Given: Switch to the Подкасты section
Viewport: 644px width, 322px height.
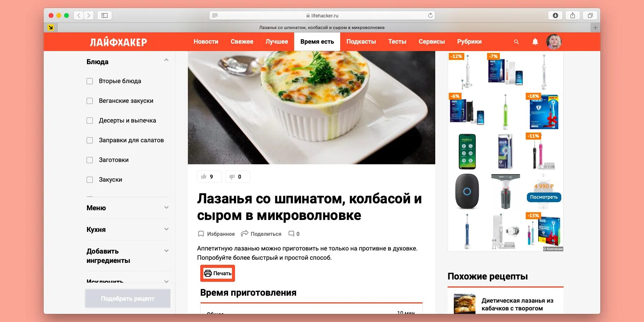Looking at the screenshot, I should (361, 42).
